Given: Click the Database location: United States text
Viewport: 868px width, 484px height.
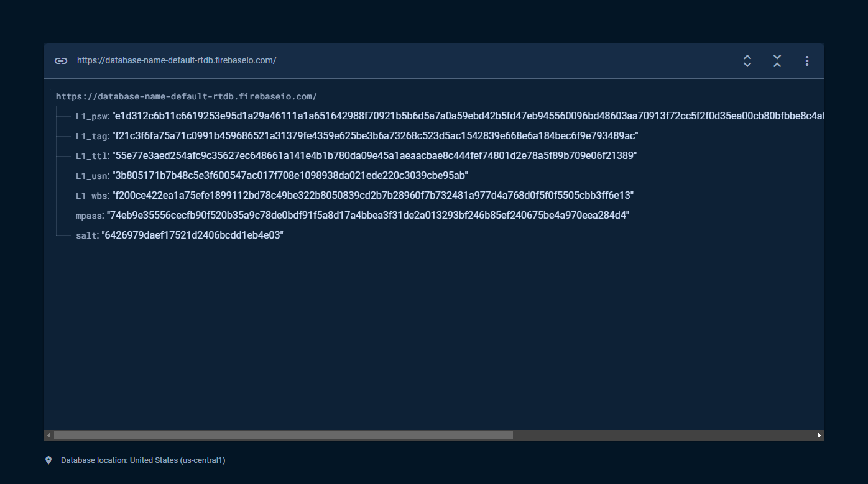Looking at the screenshot, I should (x=143, y=460).
